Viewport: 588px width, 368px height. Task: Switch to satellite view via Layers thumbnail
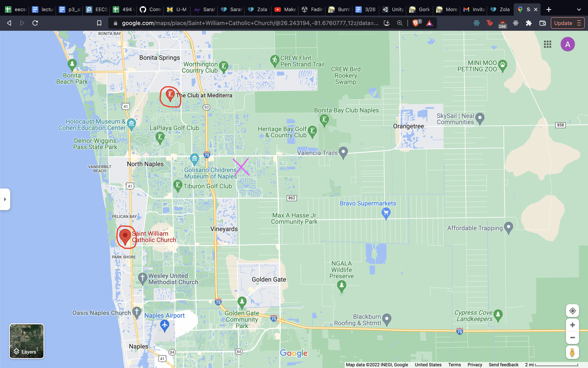(27, 341)
